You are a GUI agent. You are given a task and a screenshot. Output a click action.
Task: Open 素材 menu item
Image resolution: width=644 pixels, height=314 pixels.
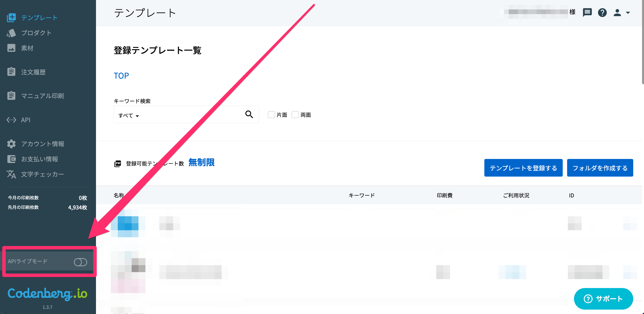tap(27, 48)
